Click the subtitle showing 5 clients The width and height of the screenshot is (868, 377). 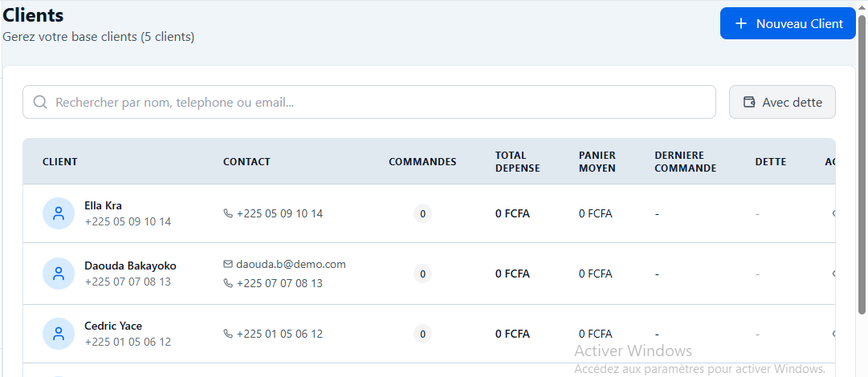pyautogui.click(x=99, y=37)
